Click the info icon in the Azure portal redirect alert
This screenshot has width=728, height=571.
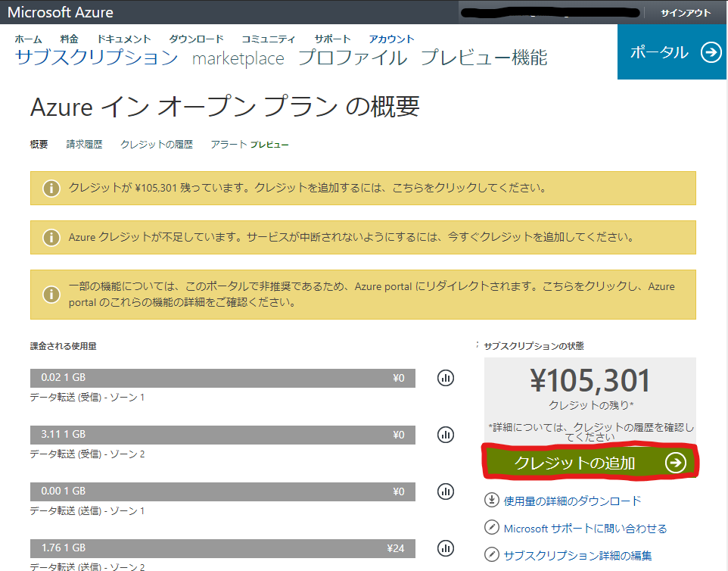(x=51, y=294)
